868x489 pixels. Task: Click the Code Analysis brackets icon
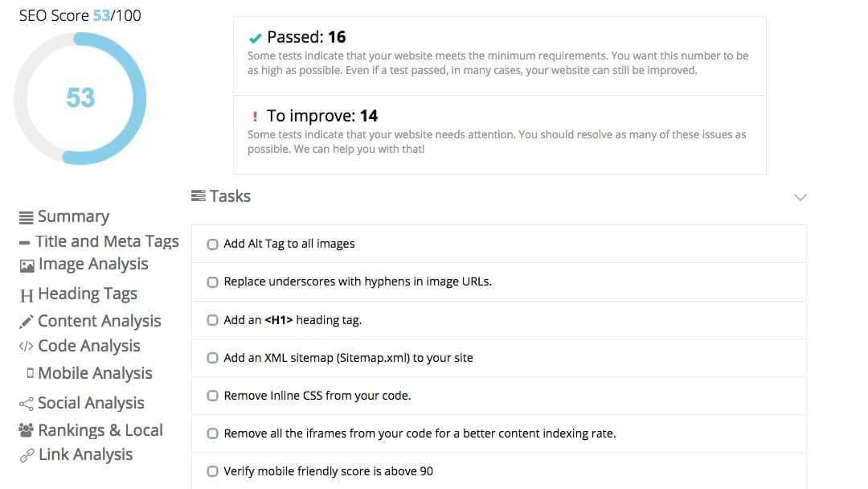[x=26, y=347]
